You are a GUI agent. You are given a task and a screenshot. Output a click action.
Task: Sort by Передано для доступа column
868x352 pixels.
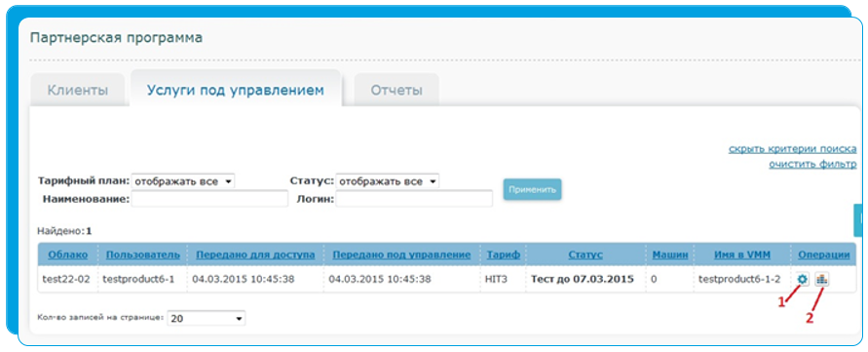click(x=255, y=254)
